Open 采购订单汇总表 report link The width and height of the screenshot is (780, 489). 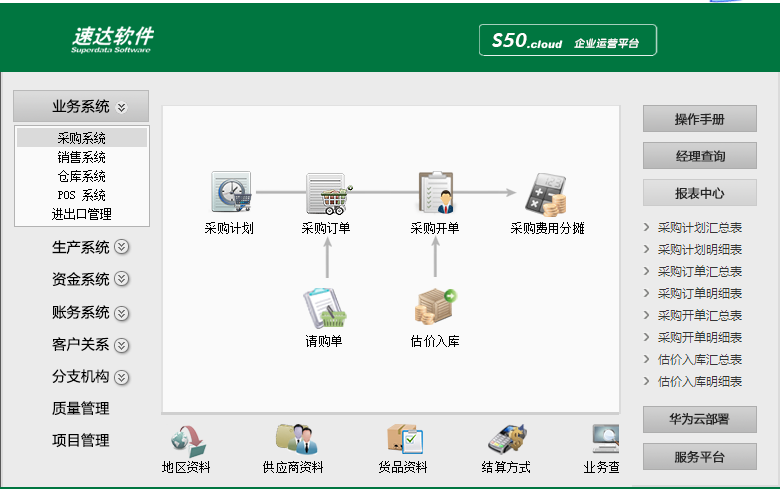(x=700, y=272)
